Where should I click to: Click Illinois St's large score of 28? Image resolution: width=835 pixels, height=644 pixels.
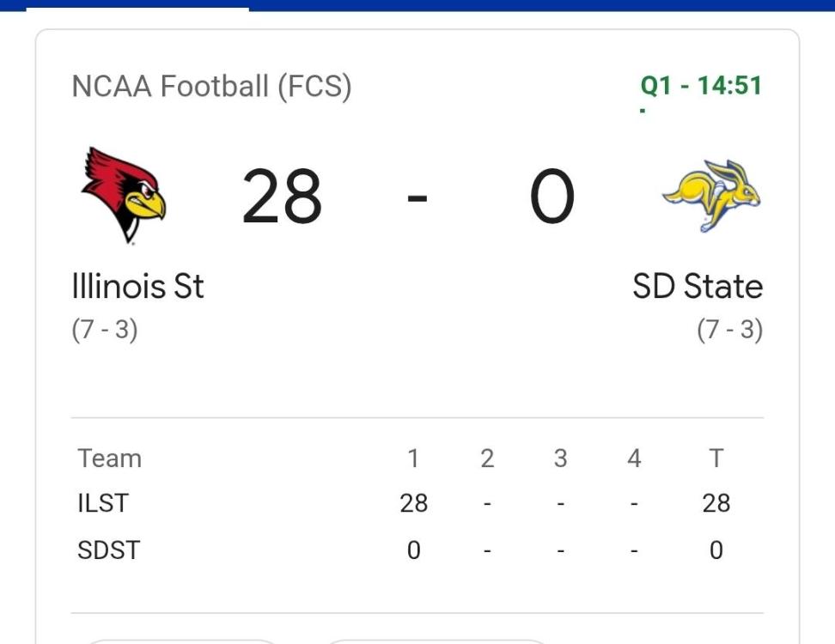[x=282, y=197]
